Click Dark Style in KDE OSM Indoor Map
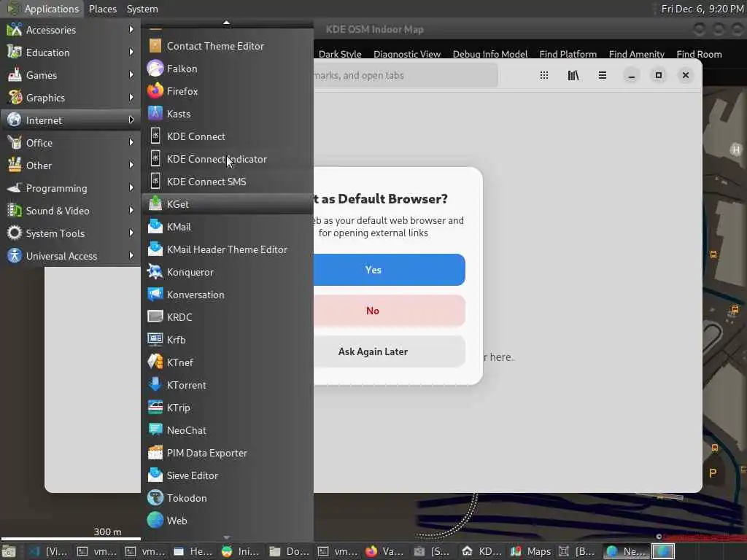Image resolution: width=747 pixels, height=560 pixels. click(340, 54)
